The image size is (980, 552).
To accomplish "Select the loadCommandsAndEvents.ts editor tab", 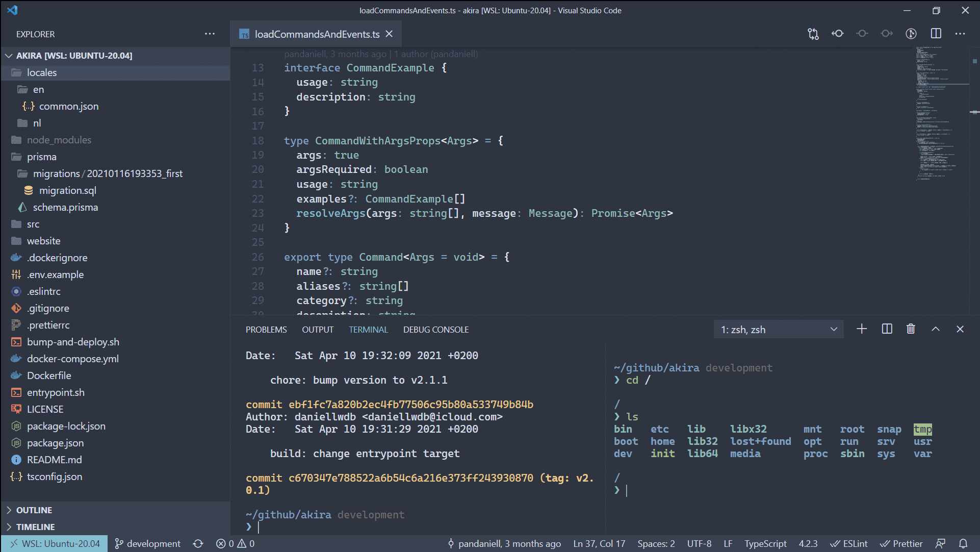I will pos(317,34).
